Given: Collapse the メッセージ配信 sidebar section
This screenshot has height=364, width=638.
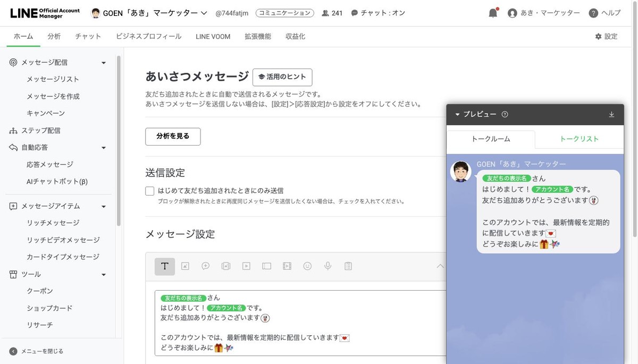Looking at the screenshot, I should point(104,63).
